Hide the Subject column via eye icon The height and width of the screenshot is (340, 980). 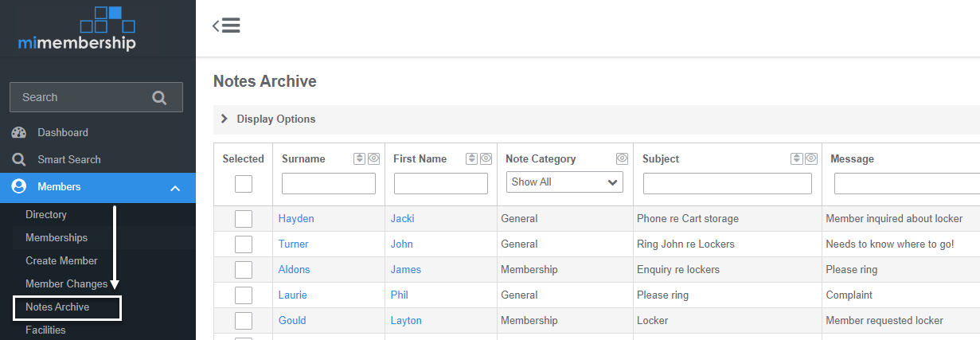click(x=811, y=158)
